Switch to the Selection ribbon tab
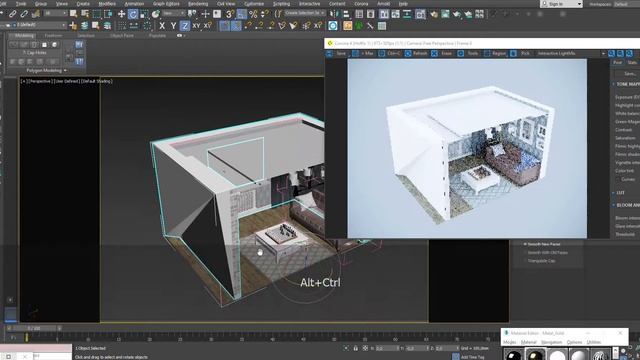The height and width of the screenshot is (360, 640). pos(86,36)
